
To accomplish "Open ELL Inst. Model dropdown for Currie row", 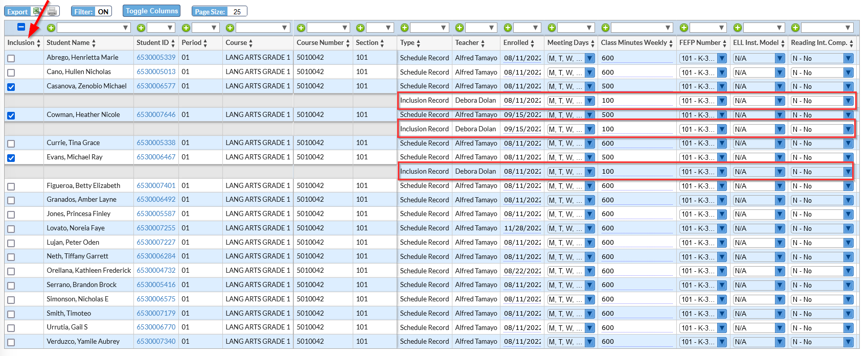I will click(x=780, y=144).
